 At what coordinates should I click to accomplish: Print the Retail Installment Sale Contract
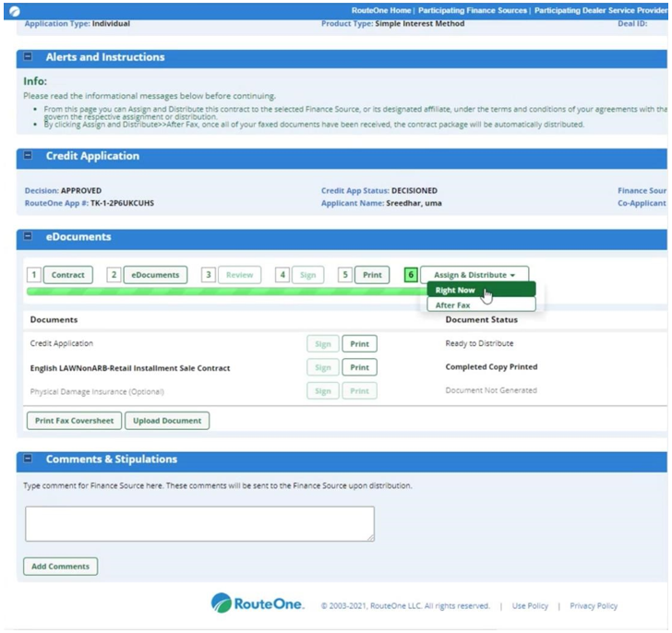359,367
